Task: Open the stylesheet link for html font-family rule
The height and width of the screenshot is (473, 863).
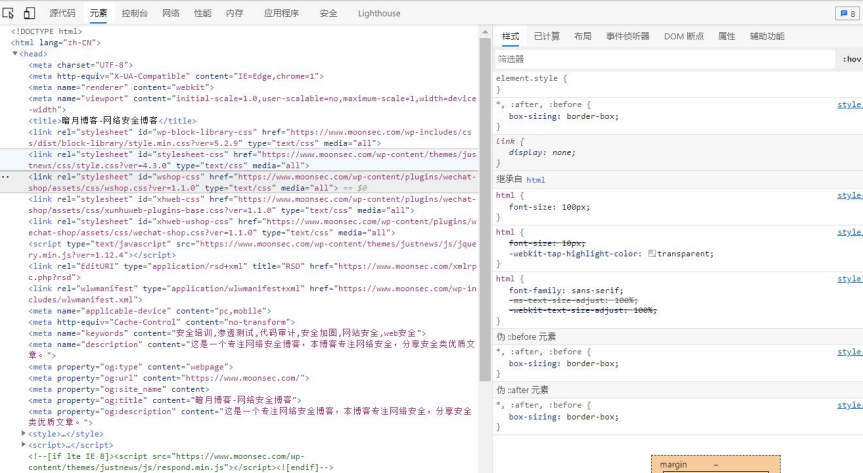Action: pos(849,279)
